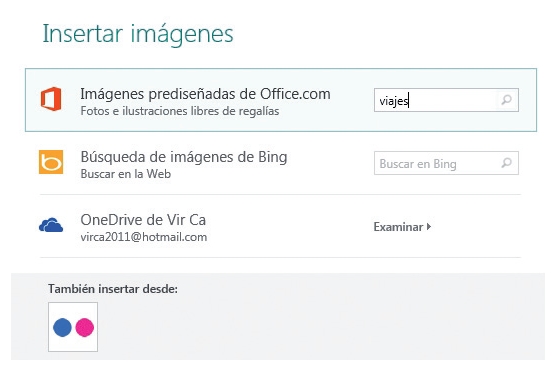Select Búsqueda de imágenes de Bing title
The height and width of the screenshot is (371, 558).
click(184, 157)
